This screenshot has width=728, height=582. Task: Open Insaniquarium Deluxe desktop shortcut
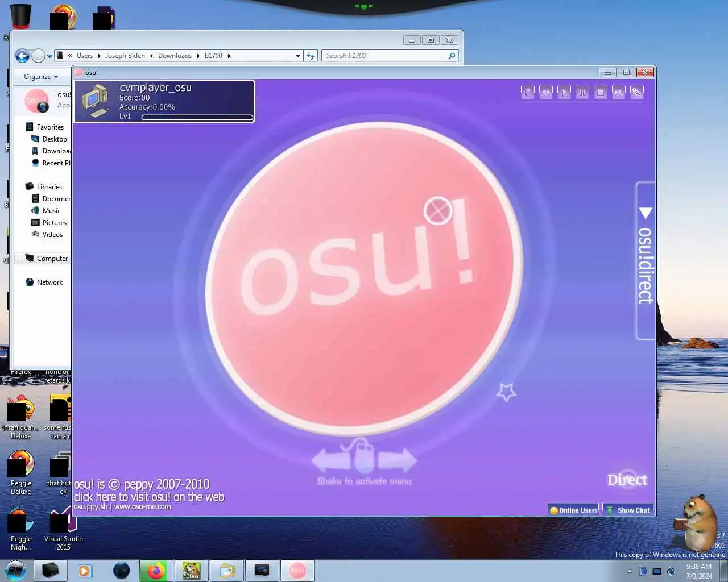tap(20, 418)
